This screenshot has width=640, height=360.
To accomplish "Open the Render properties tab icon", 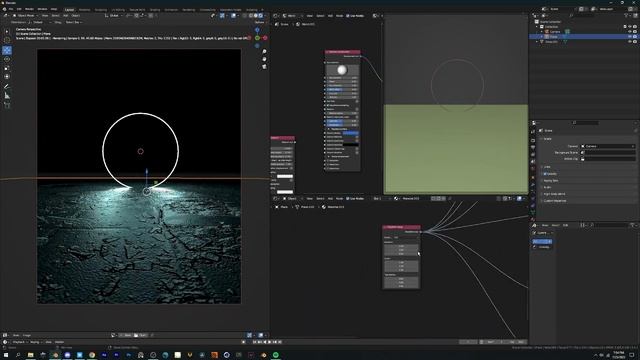I will [x=533, y=132].
